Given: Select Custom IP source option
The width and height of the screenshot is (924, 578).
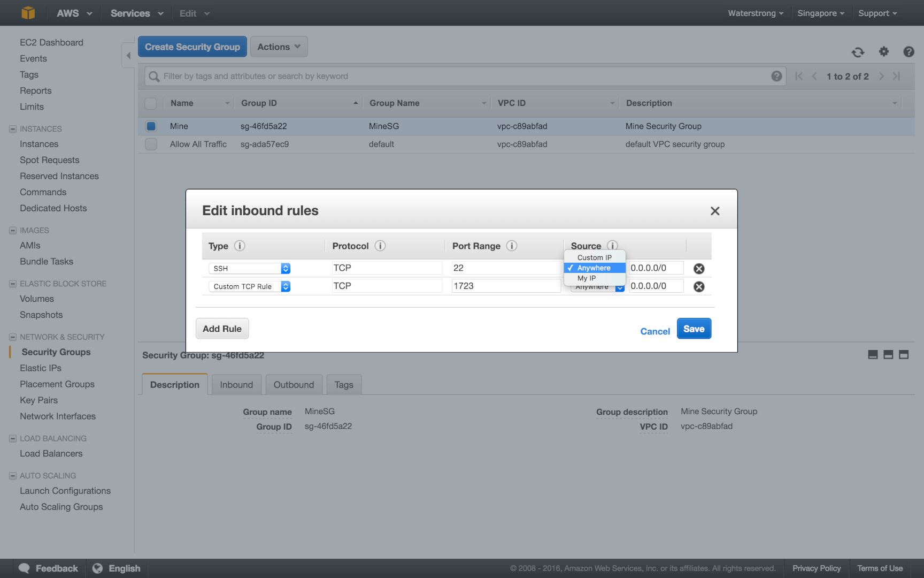Looking at the screenshot, I should click(595, 257).
